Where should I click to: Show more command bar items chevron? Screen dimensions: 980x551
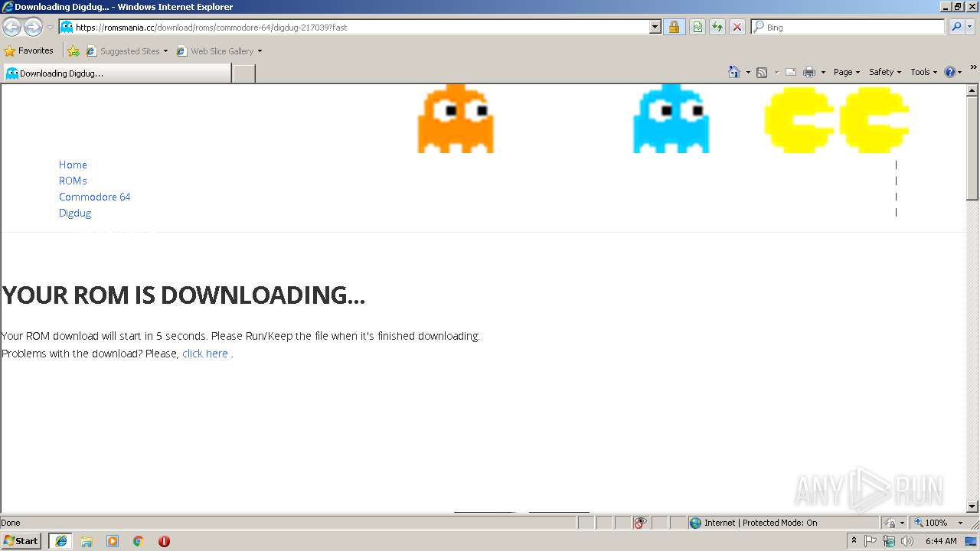[973, 67]
